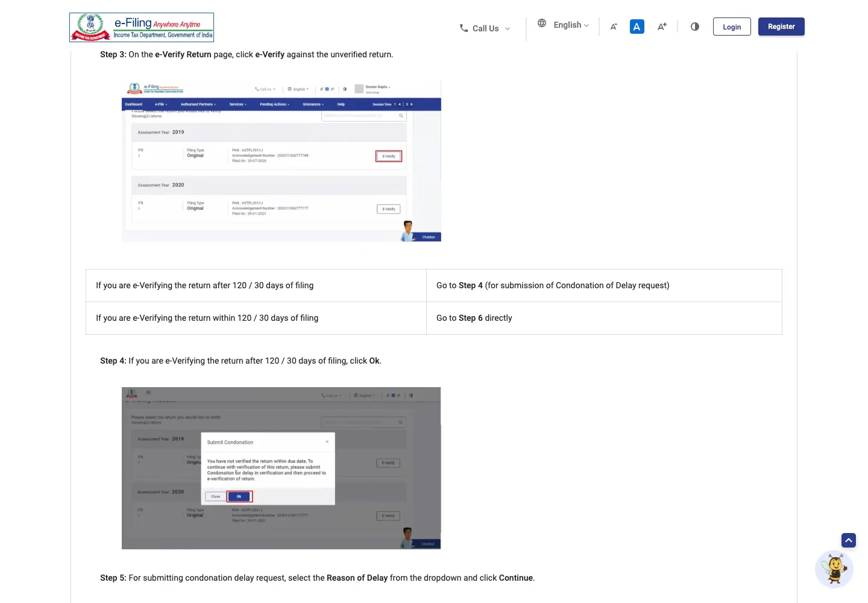Click the 'Go to Step 4' table cell
868x603 pixels.
pyautogui.click(x=604, y=286)
